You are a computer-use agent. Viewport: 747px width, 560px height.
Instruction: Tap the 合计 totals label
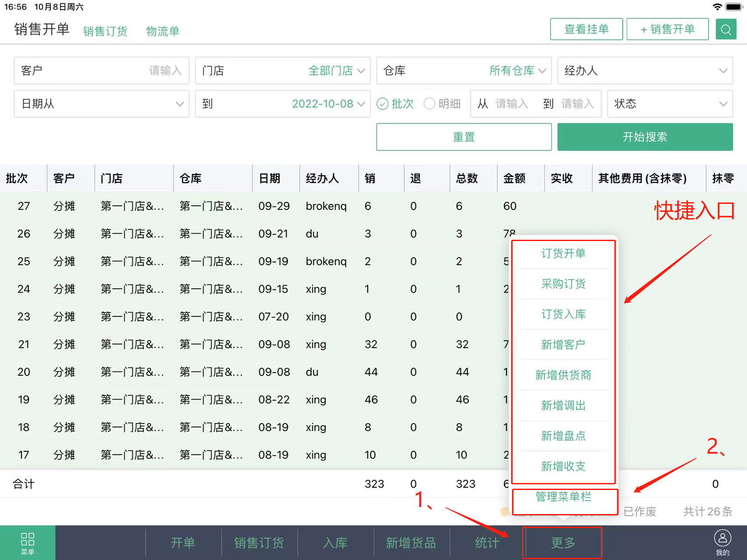pyautogui.click(x=24, y=484)
